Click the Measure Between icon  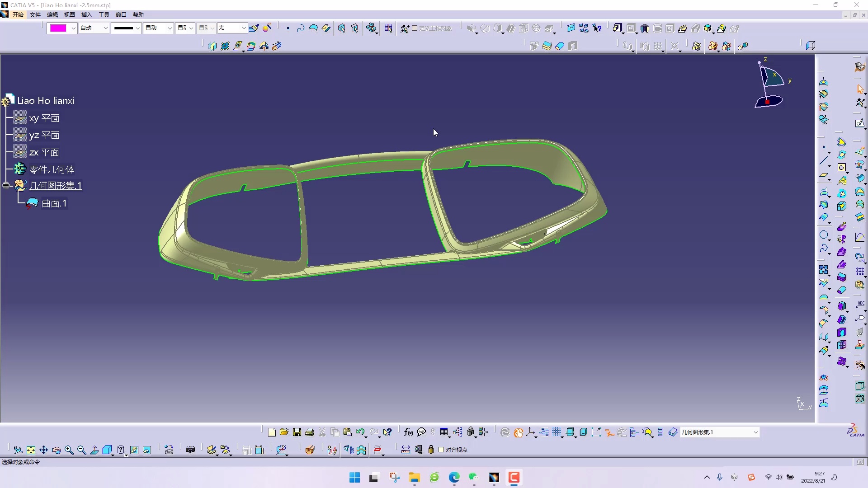406,450
